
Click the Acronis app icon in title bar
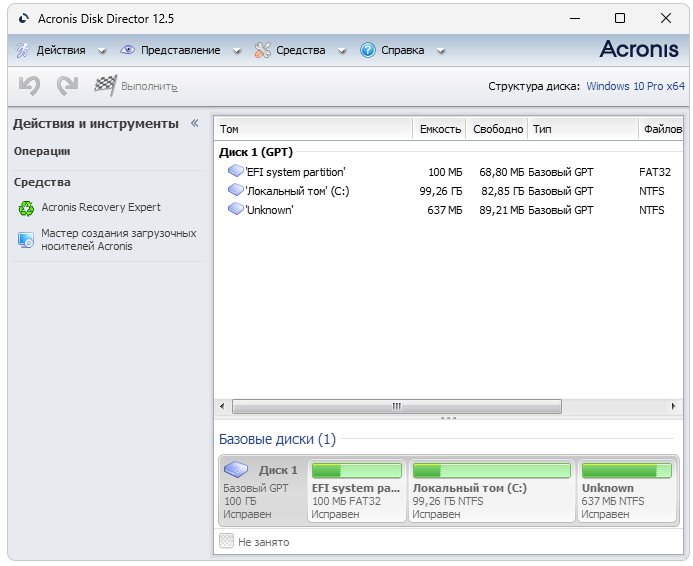coord(24,19)
